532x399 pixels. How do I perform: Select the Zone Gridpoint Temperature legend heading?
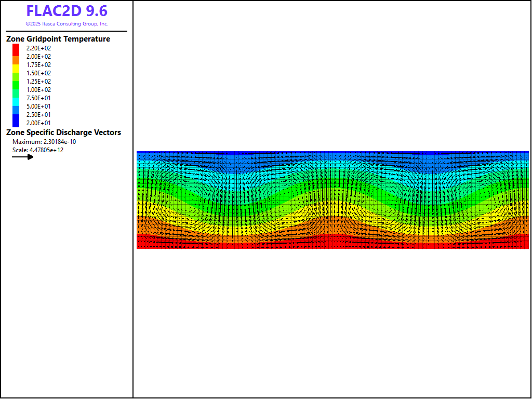tap(58, 39)
